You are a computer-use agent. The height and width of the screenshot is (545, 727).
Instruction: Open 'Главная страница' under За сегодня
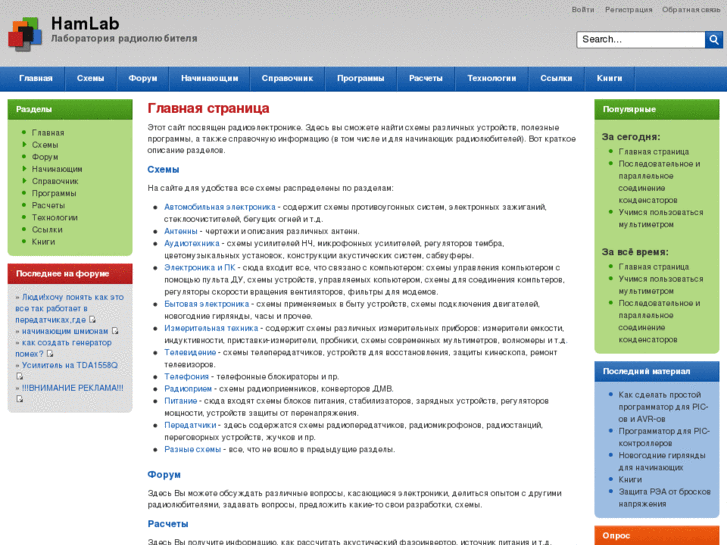point(654,152)
